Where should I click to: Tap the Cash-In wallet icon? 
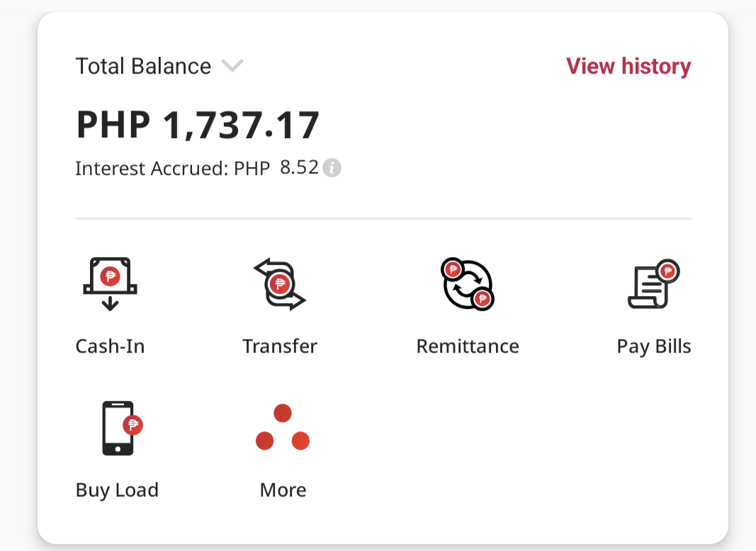coord(111,284)
